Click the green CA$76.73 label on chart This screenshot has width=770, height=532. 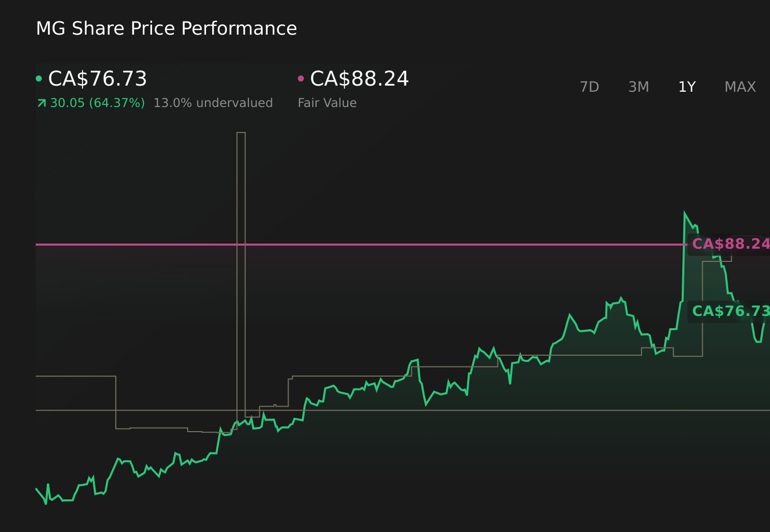pos(730,311)
